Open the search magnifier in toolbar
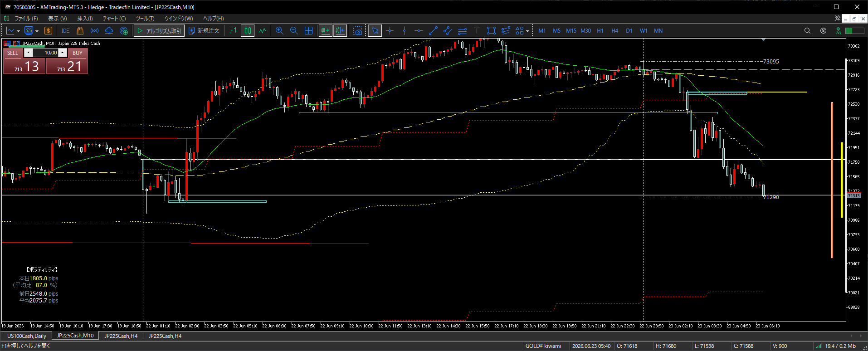 [807, 31]
